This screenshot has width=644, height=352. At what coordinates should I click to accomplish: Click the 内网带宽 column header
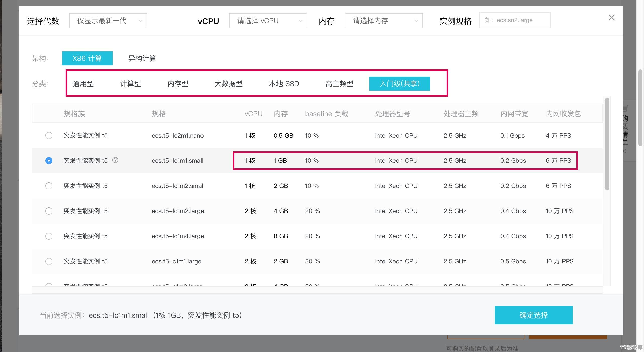pos(514,114)
